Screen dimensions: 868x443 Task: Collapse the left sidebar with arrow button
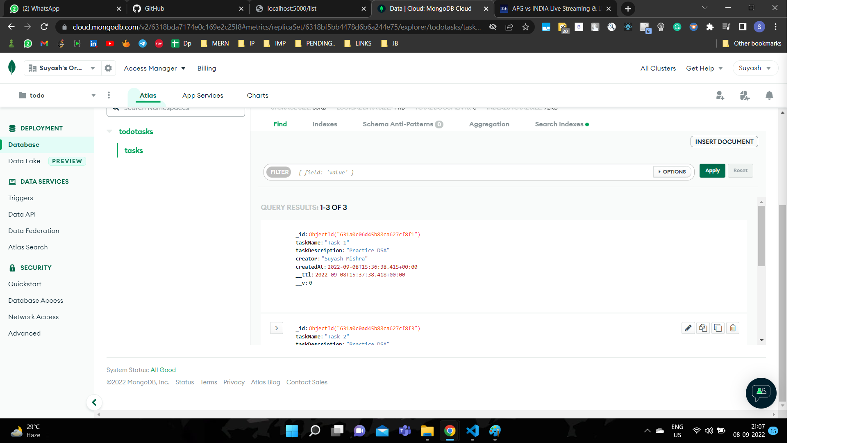[94, 402]
